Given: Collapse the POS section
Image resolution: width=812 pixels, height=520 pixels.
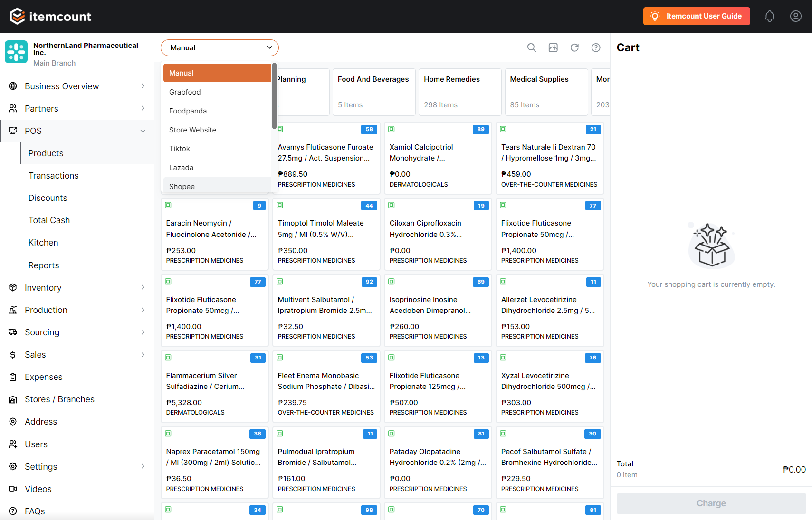Looking at the screenshot, I should pos(143,131).
